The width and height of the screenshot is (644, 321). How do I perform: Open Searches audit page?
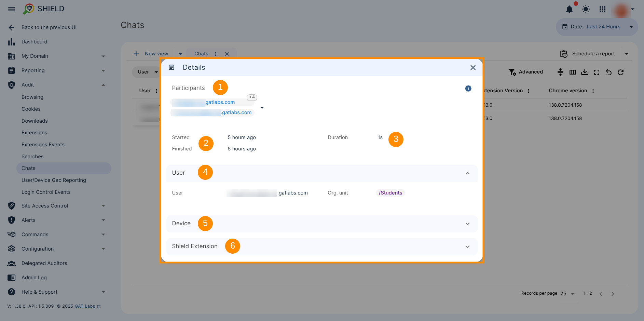[x=32, y=157]
